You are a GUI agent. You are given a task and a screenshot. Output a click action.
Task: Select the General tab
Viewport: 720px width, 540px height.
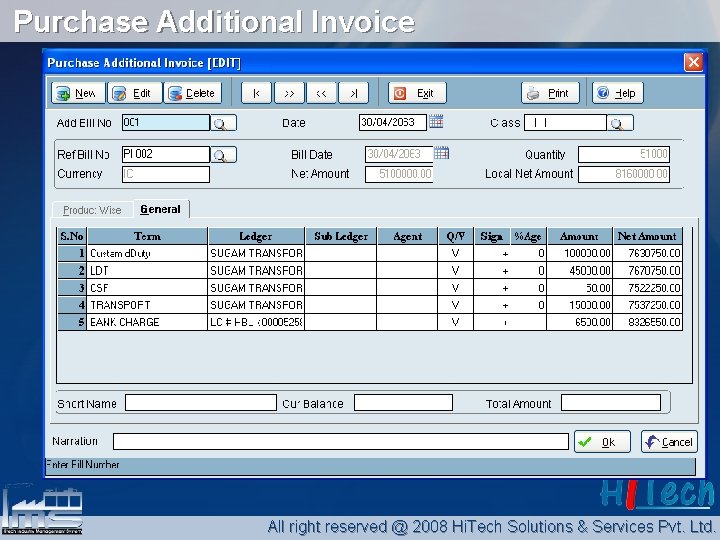(161, 209)
